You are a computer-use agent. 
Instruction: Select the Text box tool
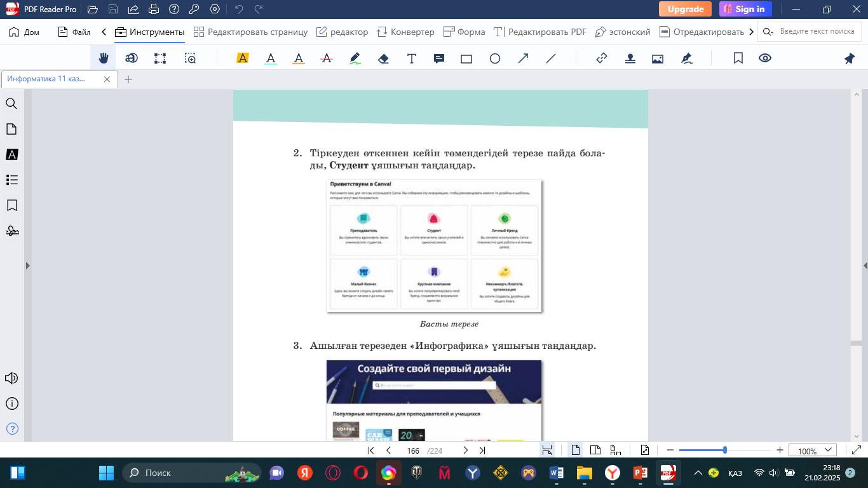[x=412, y=58]
